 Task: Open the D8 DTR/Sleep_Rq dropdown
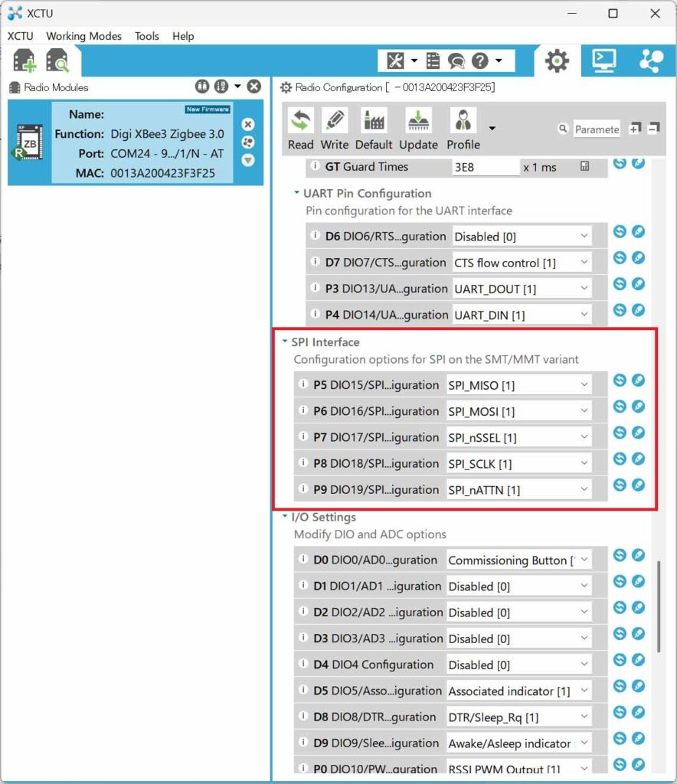(519, 717)
